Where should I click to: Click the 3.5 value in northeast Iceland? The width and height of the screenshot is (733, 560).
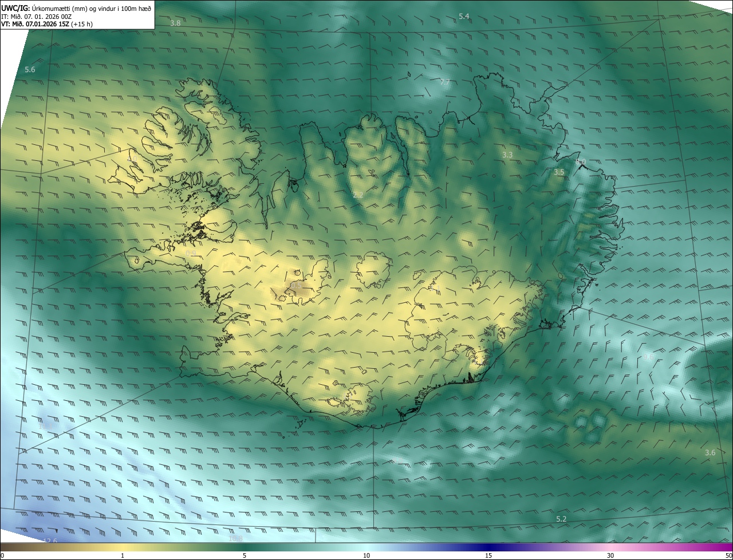[559, 172]
